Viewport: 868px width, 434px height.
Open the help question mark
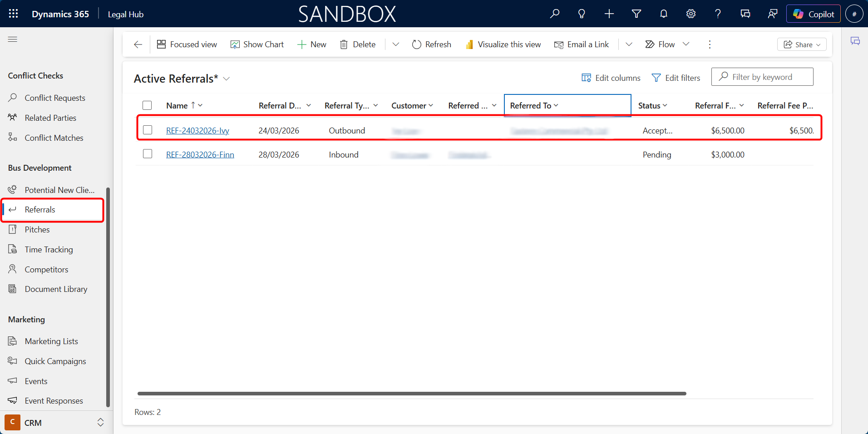(718, 14)
